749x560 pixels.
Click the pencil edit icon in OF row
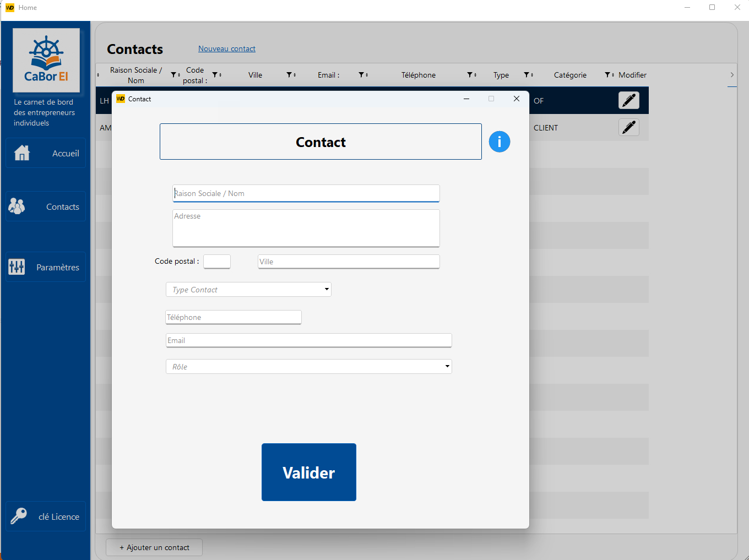click(x=628, y=100)
